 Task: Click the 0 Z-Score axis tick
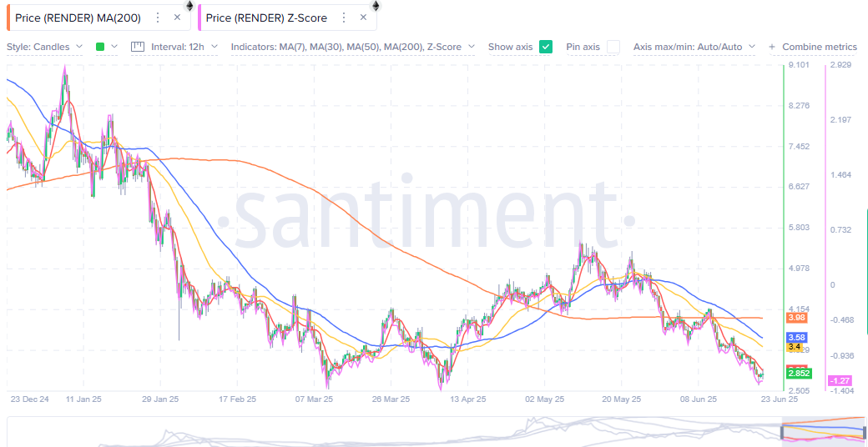tap(831, 284)
